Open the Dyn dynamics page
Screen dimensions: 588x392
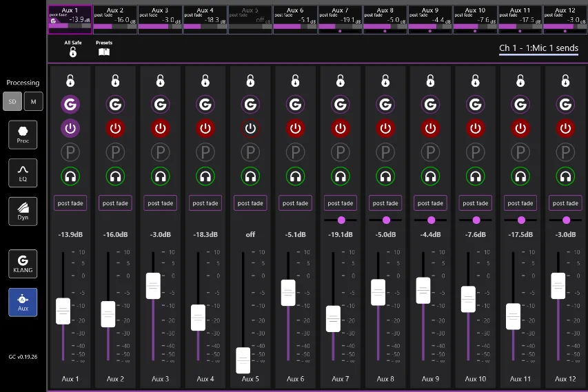click(x=23, y=212)
